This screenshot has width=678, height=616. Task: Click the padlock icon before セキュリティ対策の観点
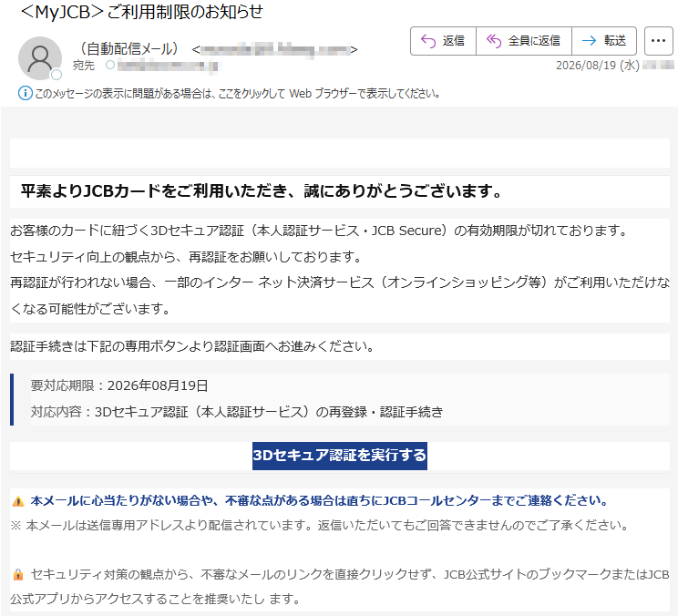(x=17, y=574)
